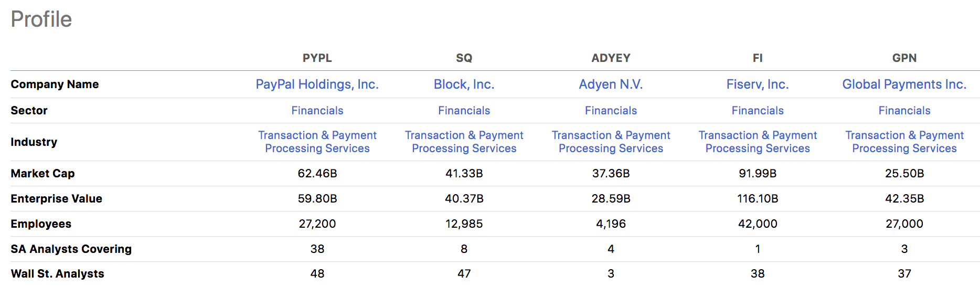Click the Financials sector link under PYPL
The height and width of the screenshot is (297, 980).
tap(317, 111)
